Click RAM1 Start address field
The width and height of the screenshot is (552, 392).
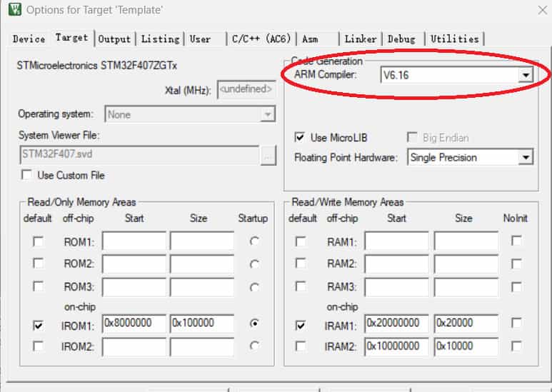[x=397, y=241]
